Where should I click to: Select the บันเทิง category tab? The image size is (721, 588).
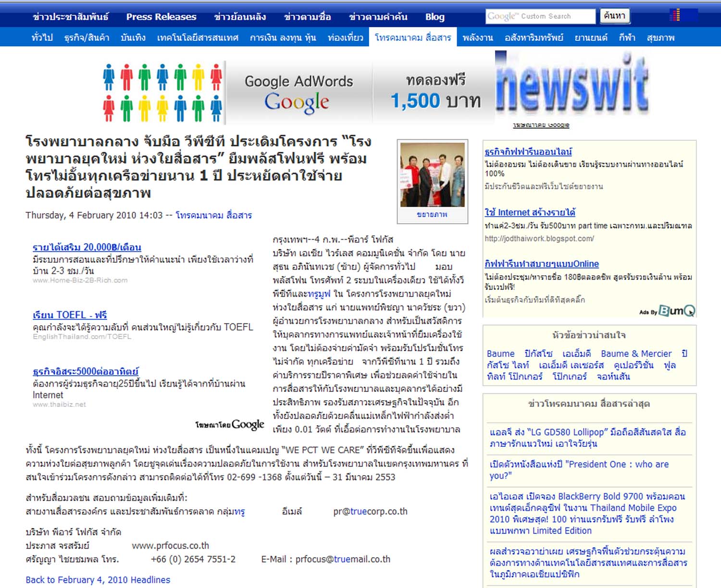pyautogui.click(x=133, y=37)
